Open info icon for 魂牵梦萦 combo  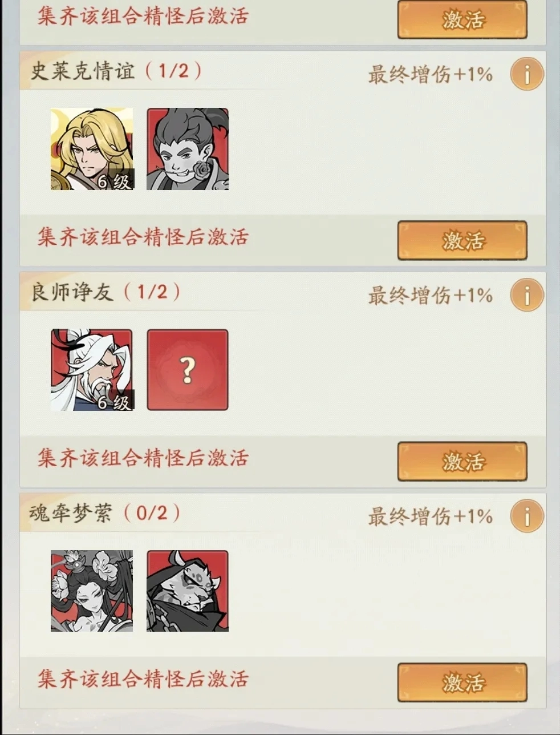[527, 516]
